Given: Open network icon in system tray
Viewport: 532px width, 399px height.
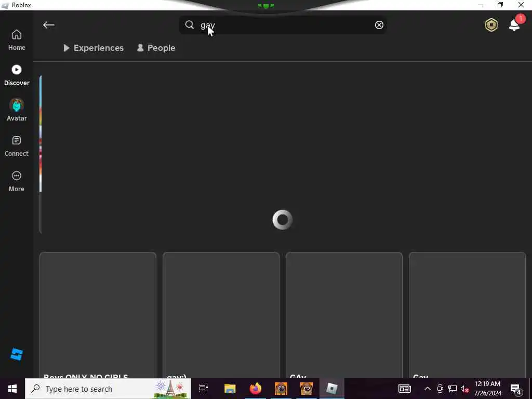Looking at the screenshot, I should pyautogui.click(x=453, y=389).
